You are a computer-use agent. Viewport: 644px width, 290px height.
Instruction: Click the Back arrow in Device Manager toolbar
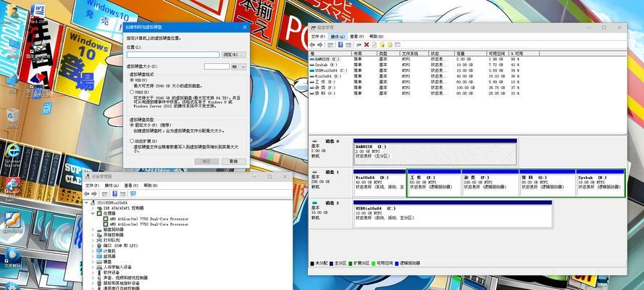point(87,194)
